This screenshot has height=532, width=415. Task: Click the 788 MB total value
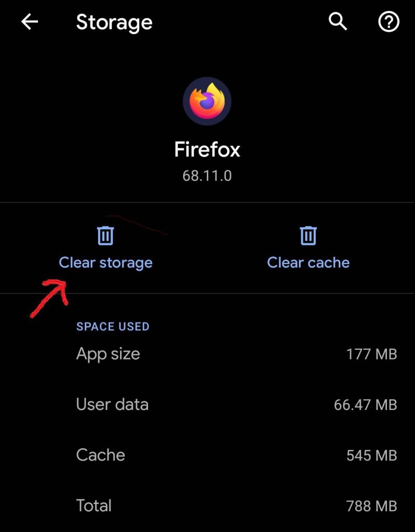tap(371, 506)
